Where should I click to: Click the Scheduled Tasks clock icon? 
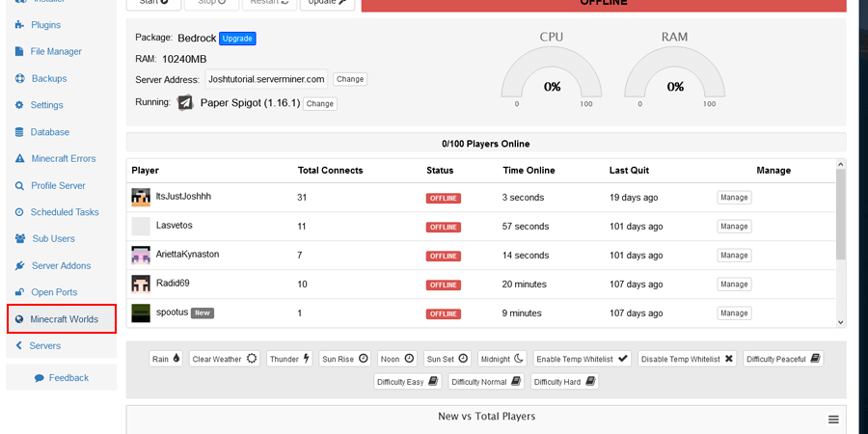click(19, 212)
